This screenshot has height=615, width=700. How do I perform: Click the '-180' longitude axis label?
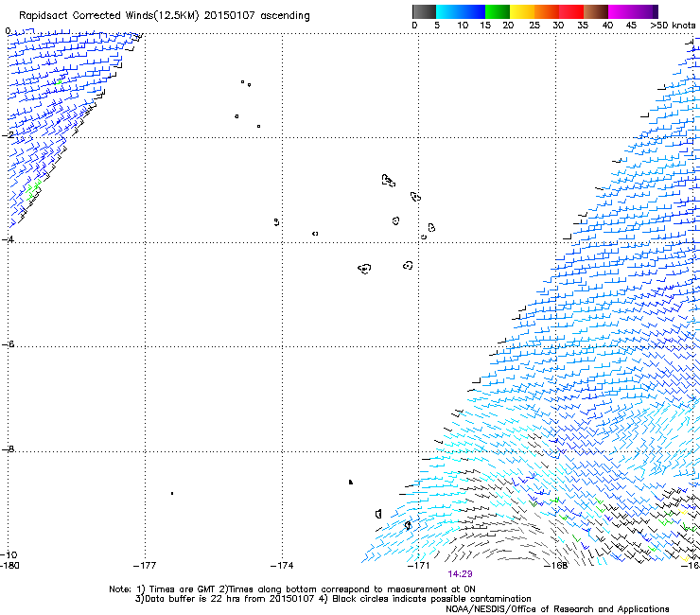[x=9, y=566]
